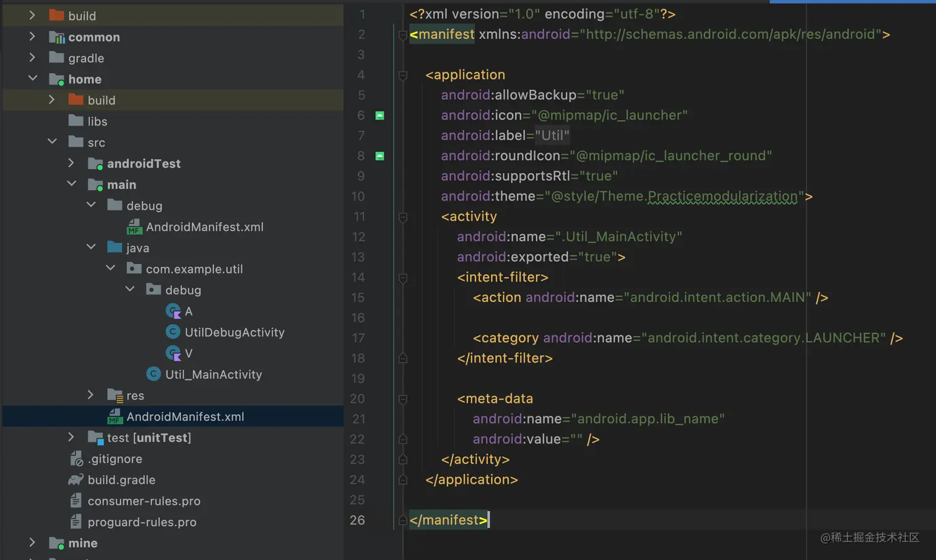Expand the top-level build folder chevron

pyautogui.click(x=32, y=15)
